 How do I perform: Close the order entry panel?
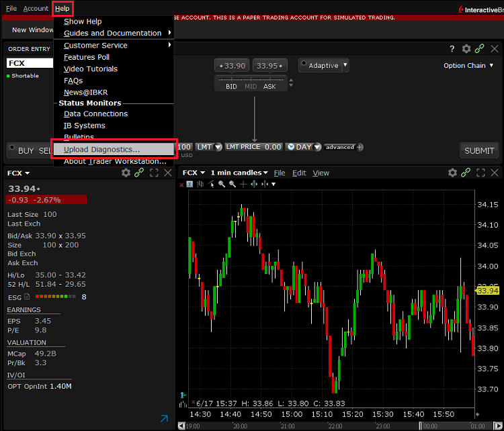click(x=495, y=49)
